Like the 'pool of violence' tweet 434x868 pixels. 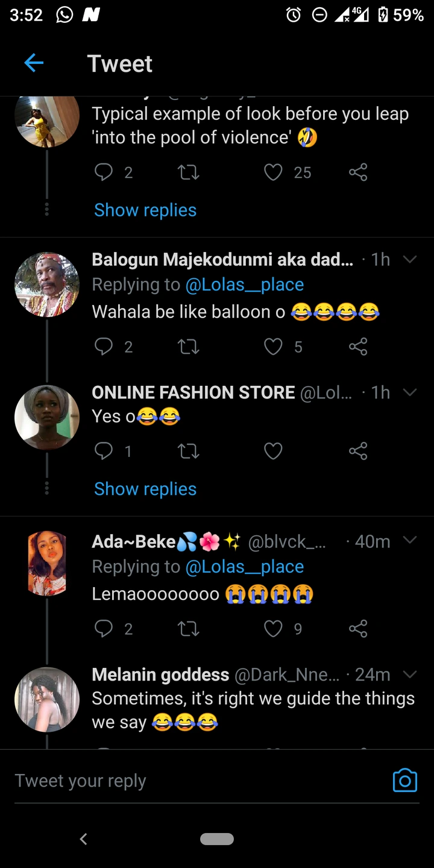pos(273,173)
